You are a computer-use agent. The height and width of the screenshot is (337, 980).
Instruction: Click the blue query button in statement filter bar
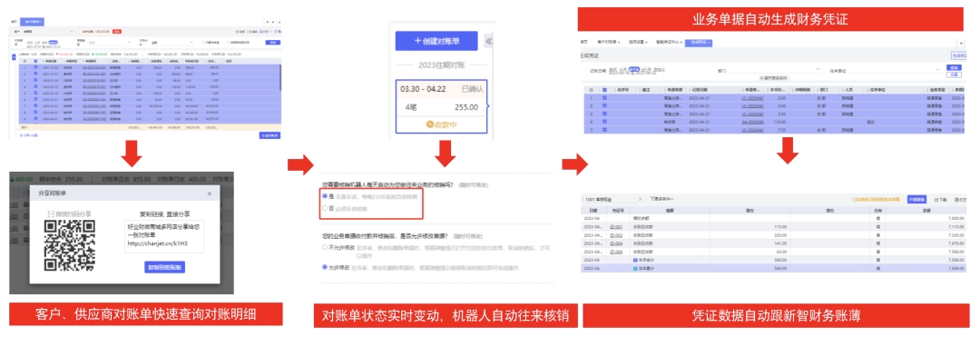(272, 42)
